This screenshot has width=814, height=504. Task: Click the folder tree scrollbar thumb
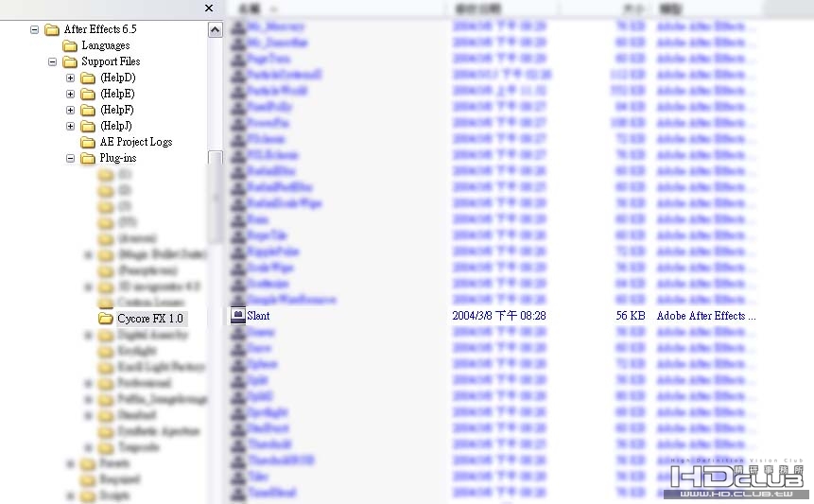click(x=215, y=196)
